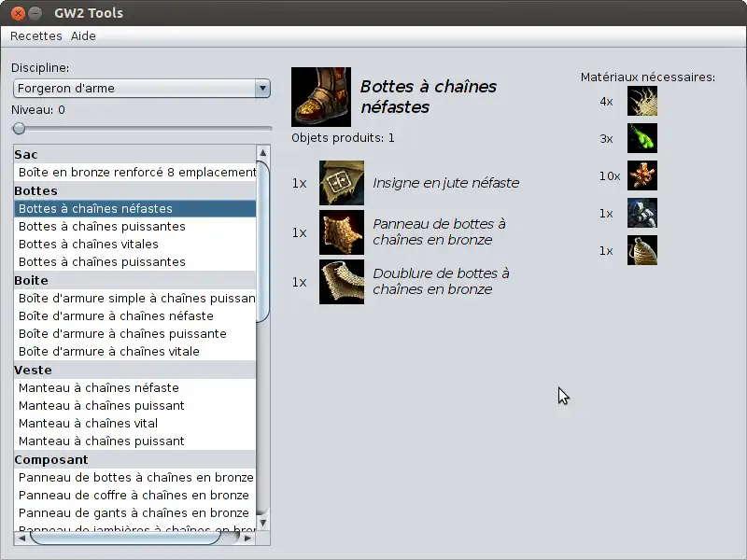Screen dimensions: 747x560
Task: Click the Objets produits: 1 label
Action: [x=343, y=138]
